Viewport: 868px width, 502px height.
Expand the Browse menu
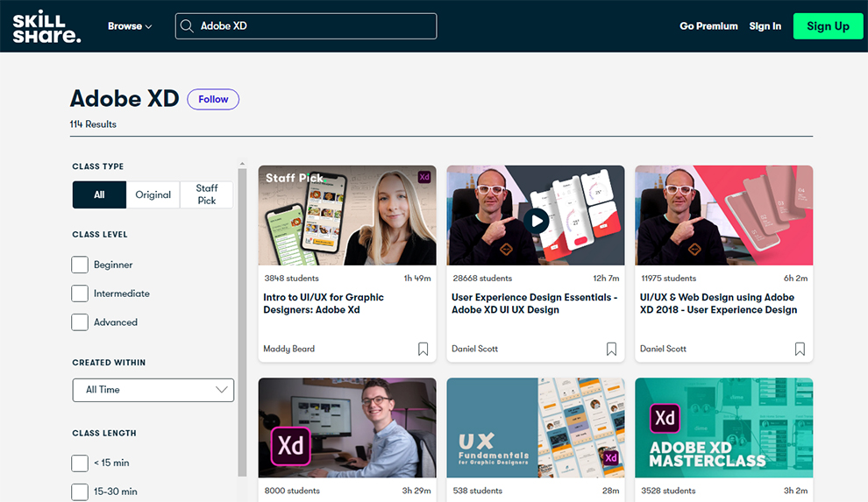tap(130, 26)
